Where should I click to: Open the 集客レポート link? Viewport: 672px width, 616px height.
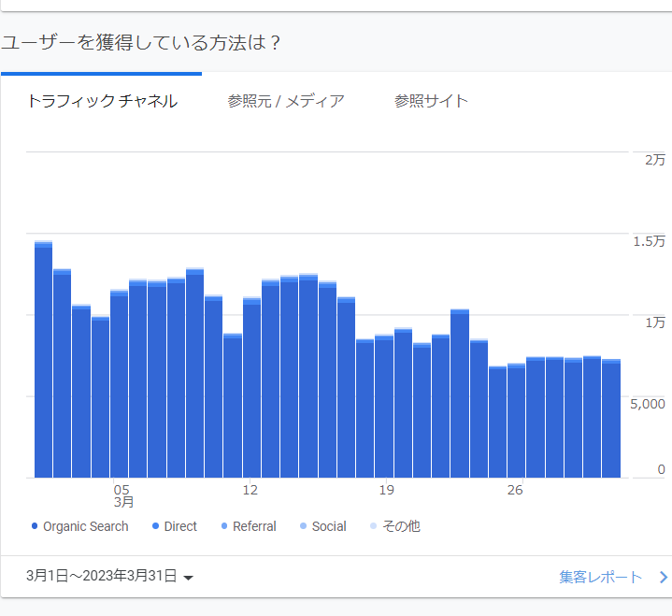point(600,577)
